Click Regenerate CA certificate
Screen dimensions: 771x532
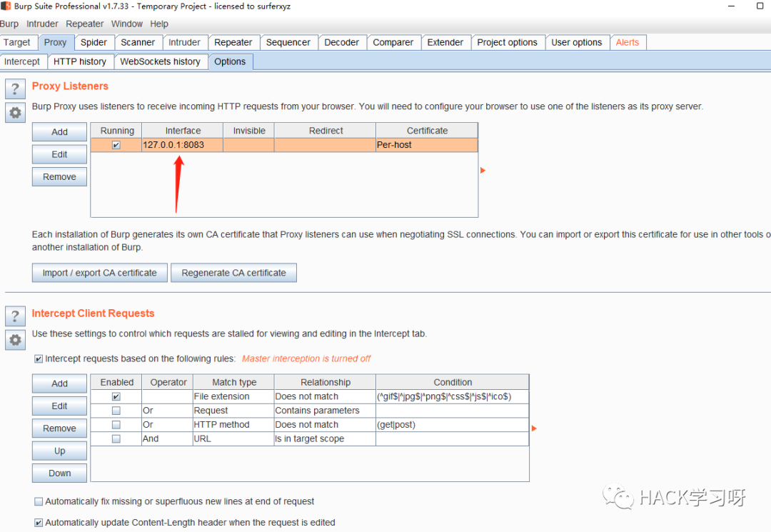[233, 273]
